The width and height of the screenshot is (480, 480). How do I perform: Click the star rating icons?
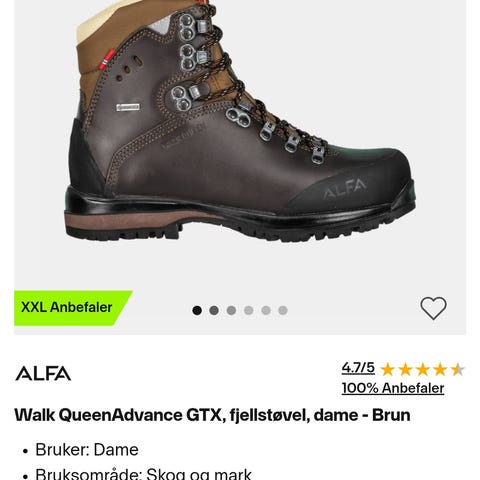pos(422,370)
